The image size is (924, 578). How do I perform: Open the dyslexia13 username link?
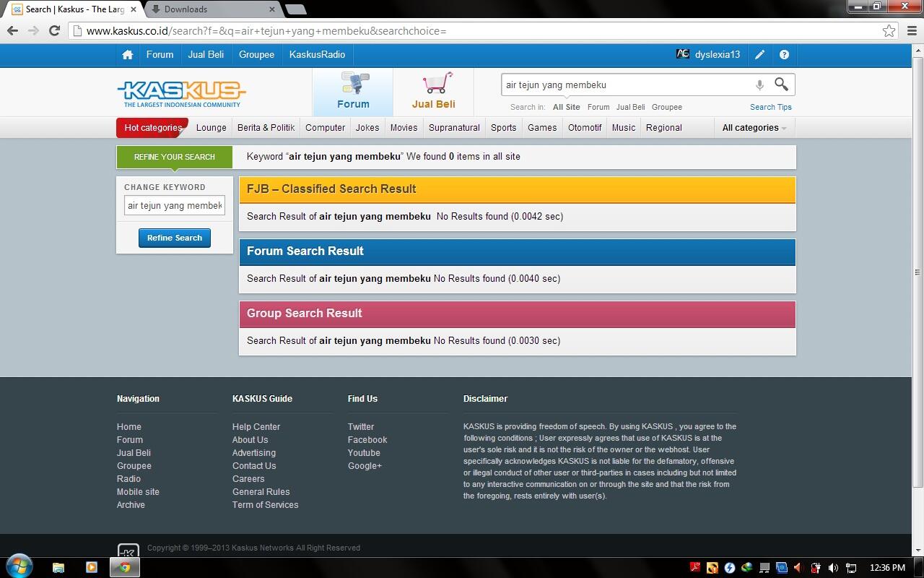click(x=717, y=54)
